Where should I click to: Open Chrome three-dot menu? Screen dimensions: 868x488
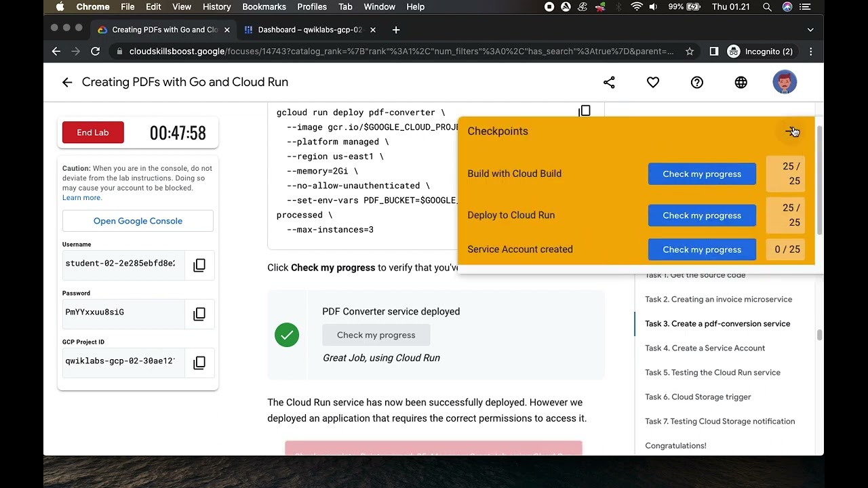point(810,52)
